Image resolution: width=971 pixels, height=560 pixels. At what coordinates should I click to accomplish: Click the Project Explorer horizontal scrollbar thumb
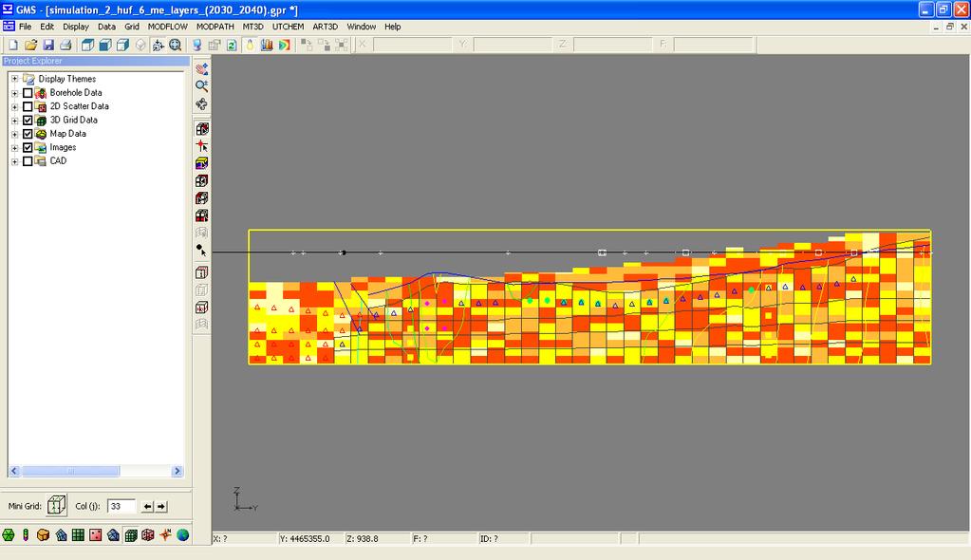click(x=70, y=471)
